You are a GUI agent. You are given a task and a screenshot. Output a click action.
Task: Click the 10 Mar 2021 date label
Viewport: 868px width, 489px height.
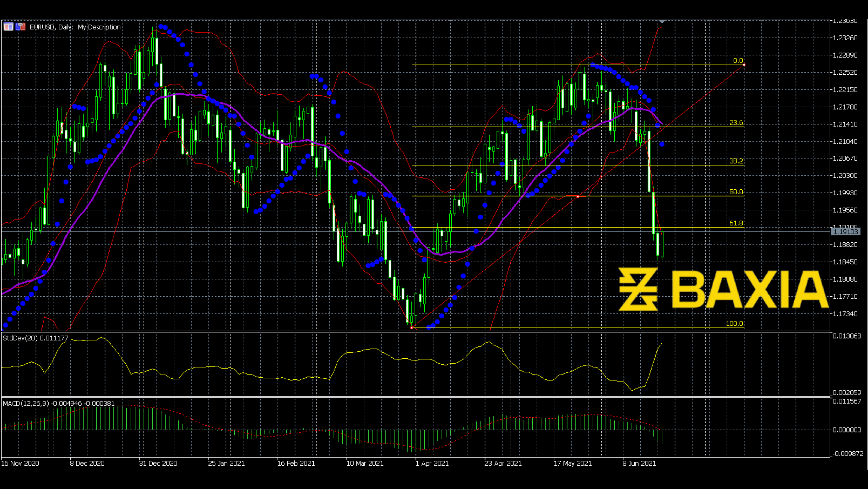click(365, 463)
